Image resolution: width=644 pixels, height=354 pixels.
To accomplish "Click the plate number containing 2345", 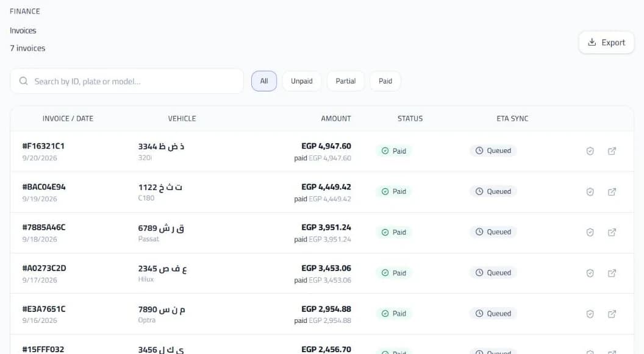I will coord(162,269).
